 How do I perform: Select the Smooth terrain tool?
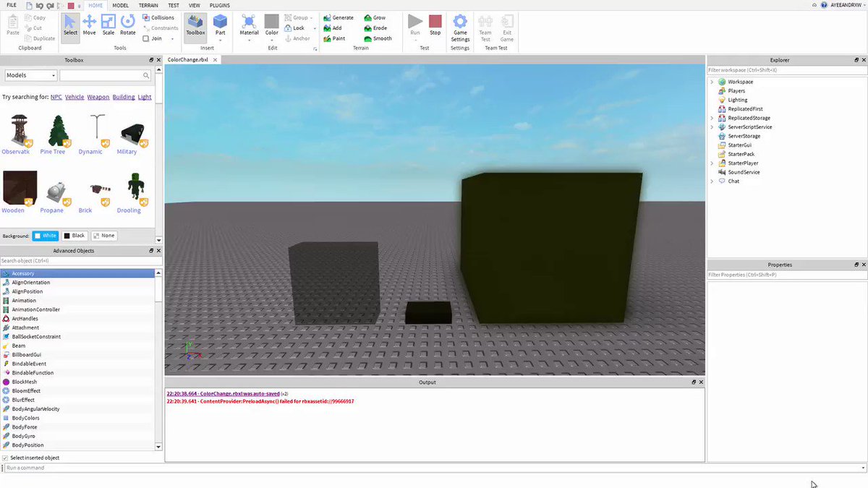pos(378,38)
